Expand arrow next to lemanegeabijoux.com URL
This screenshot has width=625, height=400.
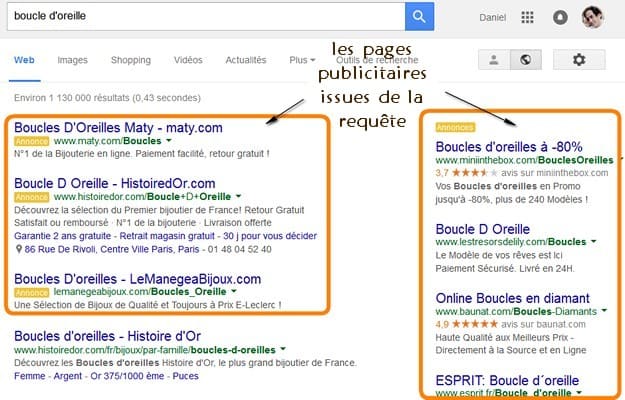click(234, 292)
